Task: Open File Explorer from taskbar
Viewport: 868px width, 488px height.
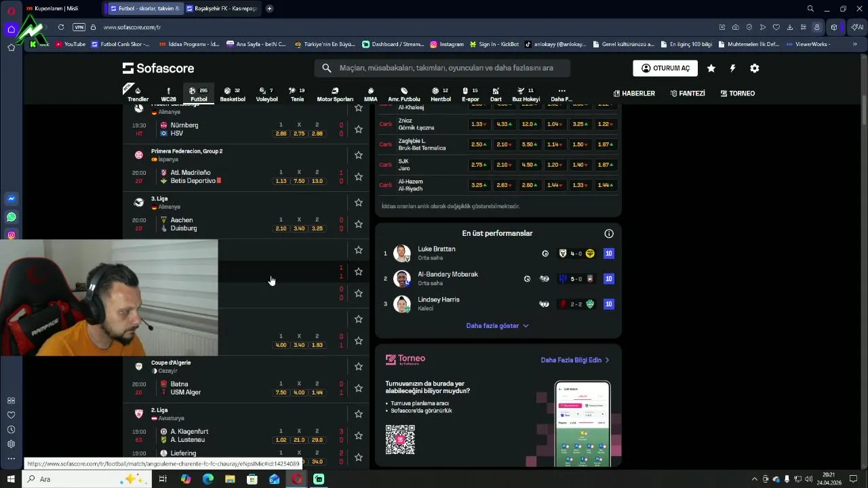Action: point(230,479)
